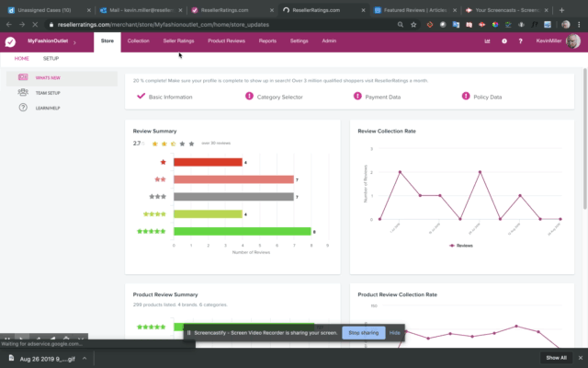The width and height of the screenshot is (588, 368).
Task: Open the WHATS NEW sidebar icon
Action: (23, 77)
